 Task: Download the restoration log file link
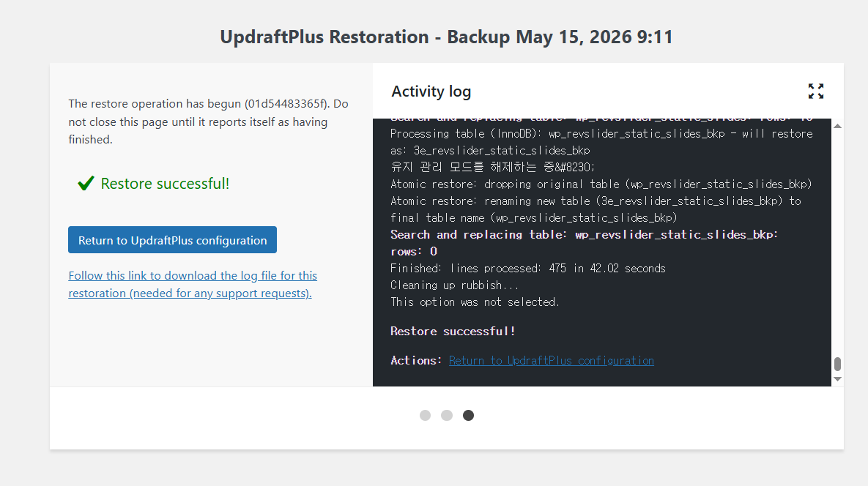click(193, 284)
